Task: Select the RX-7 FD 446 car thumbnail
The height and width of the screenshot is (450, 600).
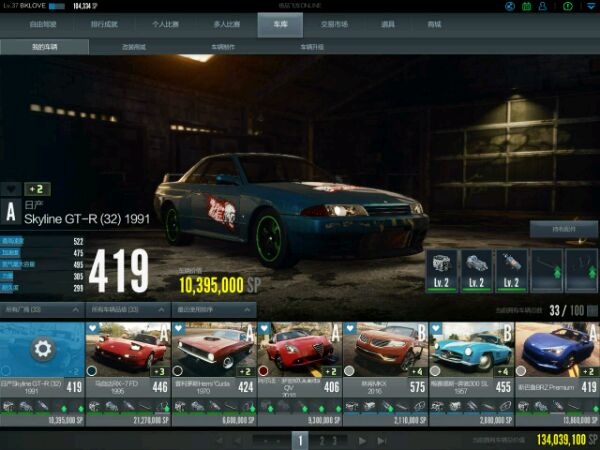Action: tap(129, 350)
